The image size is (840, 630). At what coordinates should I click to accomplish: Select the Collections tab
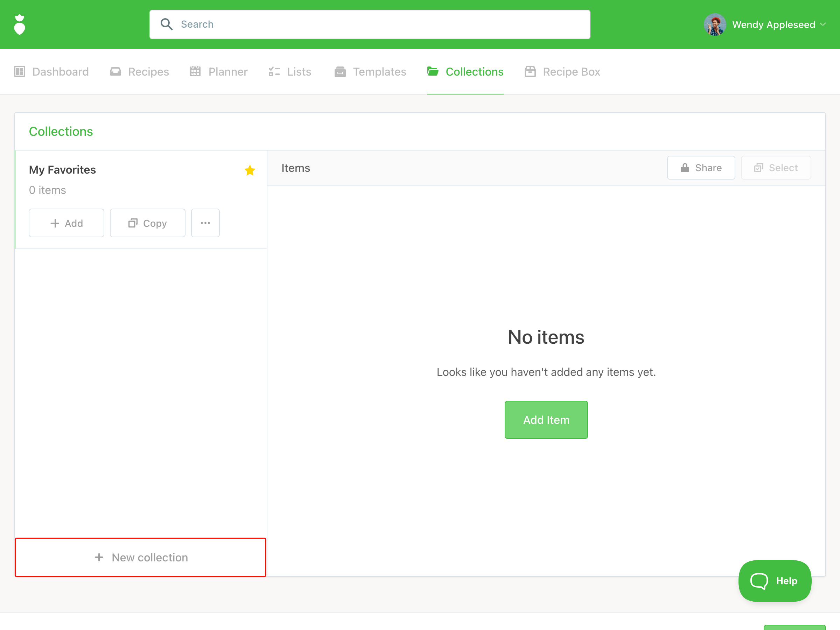[x=465, y=72]
